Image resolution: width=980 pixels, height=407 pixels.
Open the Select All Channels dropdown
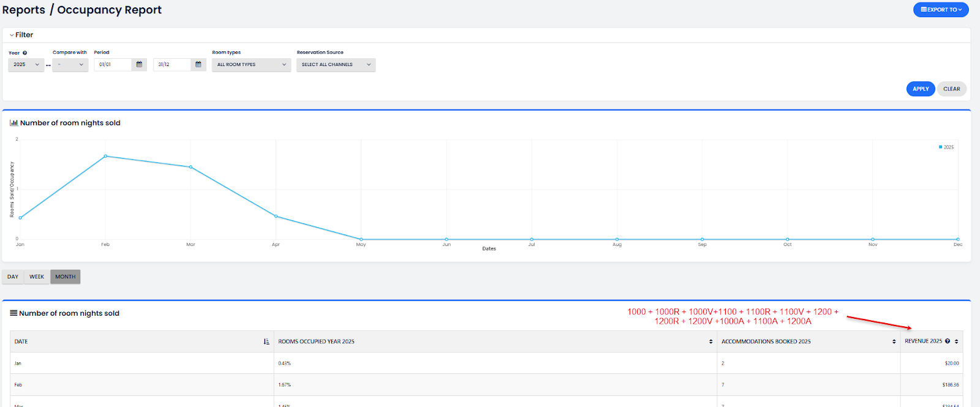point(336,64)
